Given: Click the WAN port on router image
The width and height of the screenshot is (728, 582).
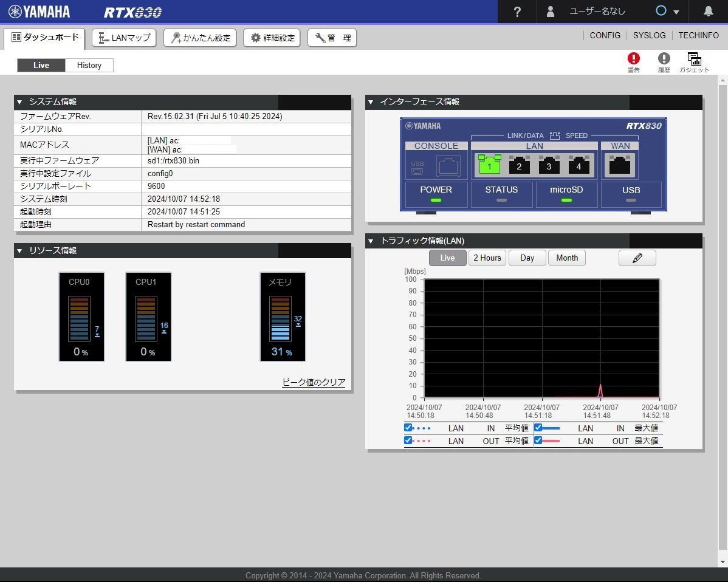Looking at the screenshot, I should point(619,164).
